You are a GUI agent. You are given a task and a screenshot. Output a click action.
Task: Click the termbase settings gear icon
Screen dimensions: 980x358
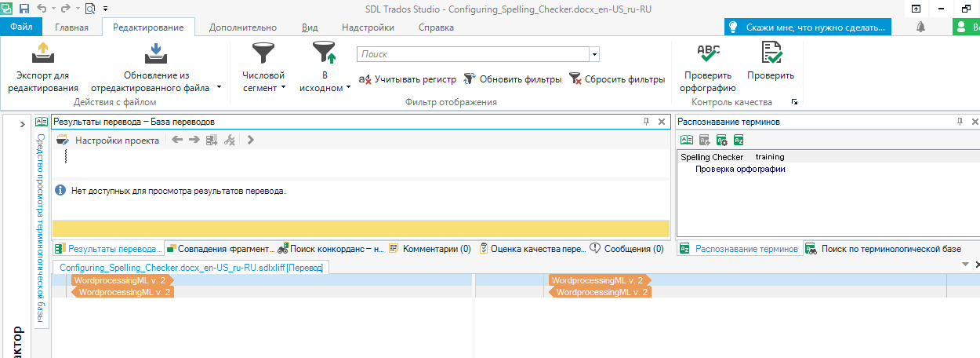(x=721, y=140)
